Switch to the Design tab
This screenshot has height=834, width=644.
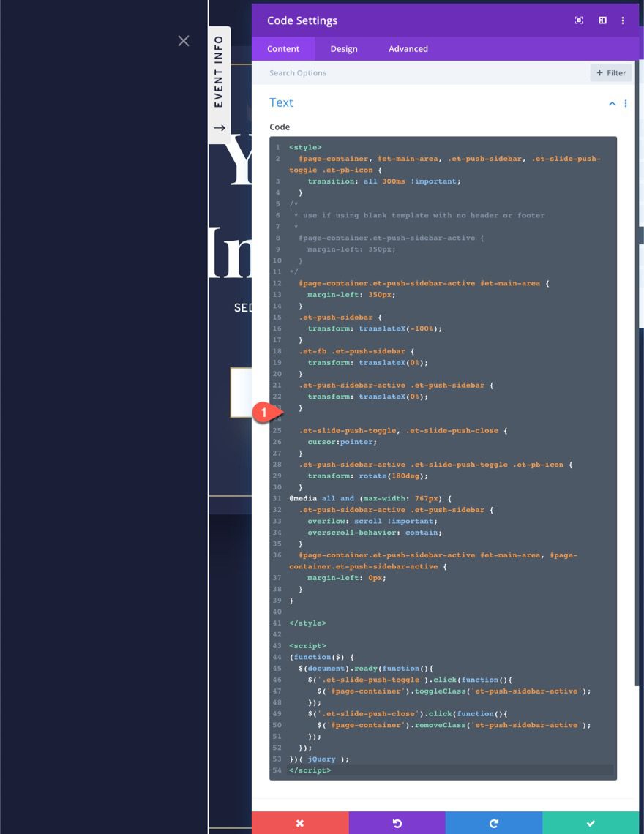(343, 48)
